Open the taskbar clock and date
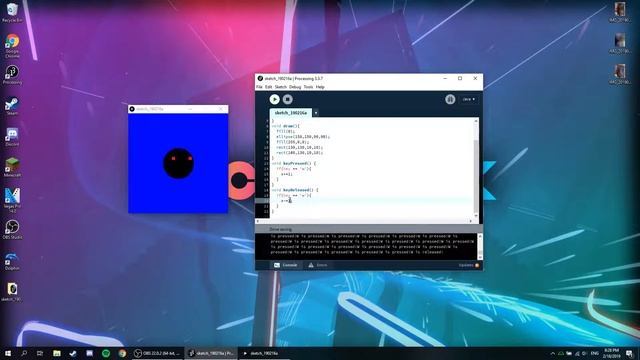 [x=611, y=353]
